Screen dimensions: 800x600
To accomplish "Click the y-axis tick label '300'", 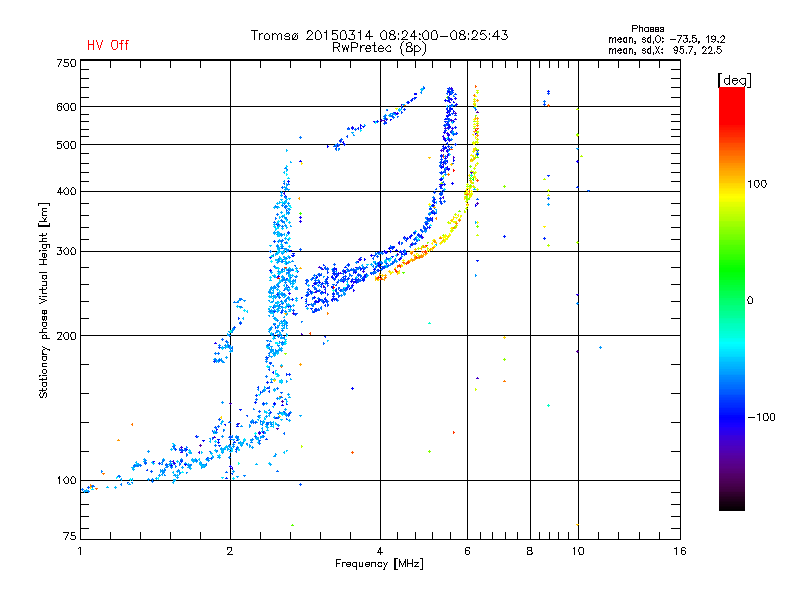I will (x=66, y=252).
